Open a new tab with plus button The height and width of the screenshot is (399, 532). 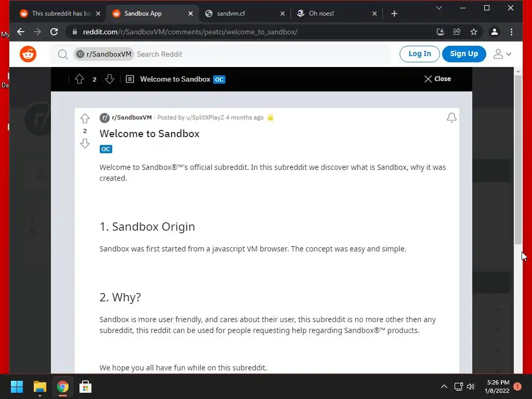394,14
